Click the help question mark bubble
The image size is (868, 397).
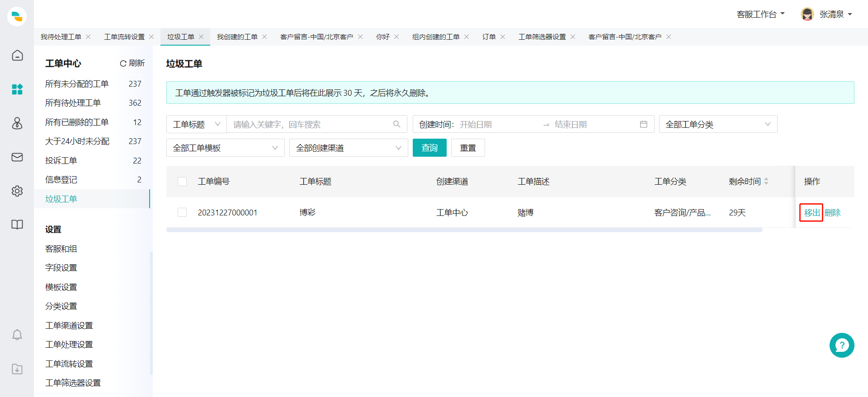click(842, 346)
